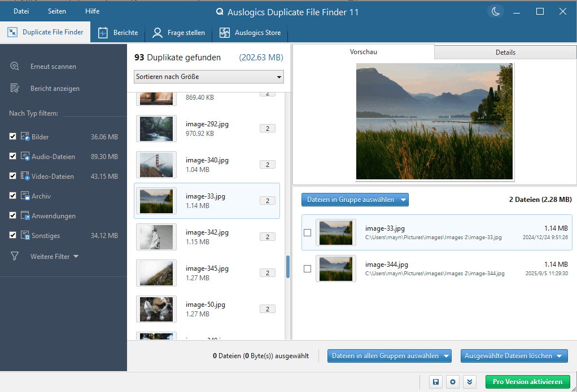Viewport: 577px width, 392px height.
Task: Select the image-340.jpg Golden Gate thumbnail
Action: pyautogui.click(x=156, y=165)
